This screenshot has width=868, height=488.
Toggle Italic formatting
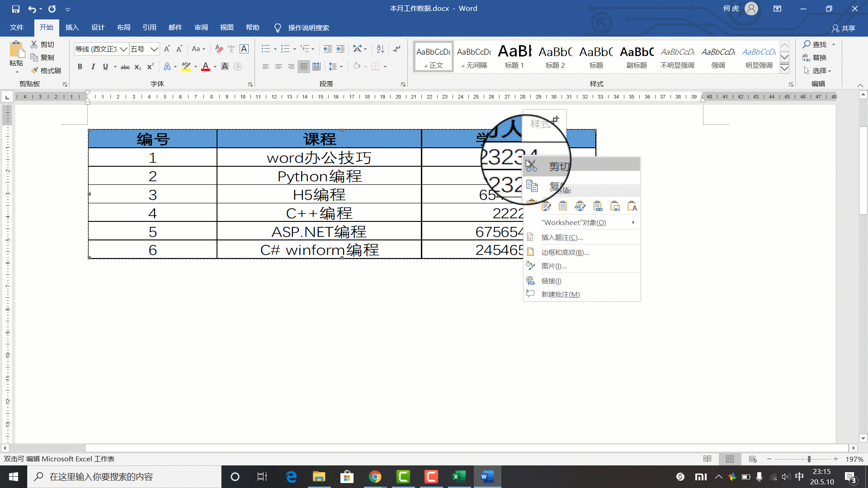93,67
